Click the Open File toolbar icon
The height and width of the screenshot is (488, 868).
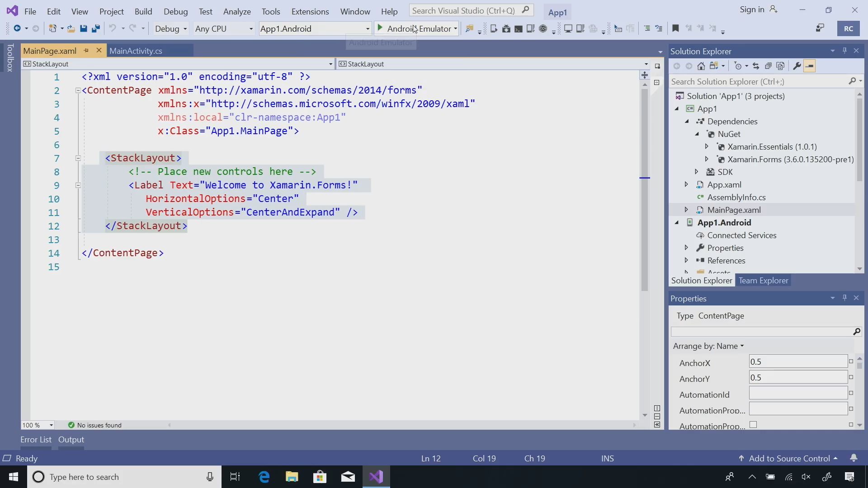[71, 29]
